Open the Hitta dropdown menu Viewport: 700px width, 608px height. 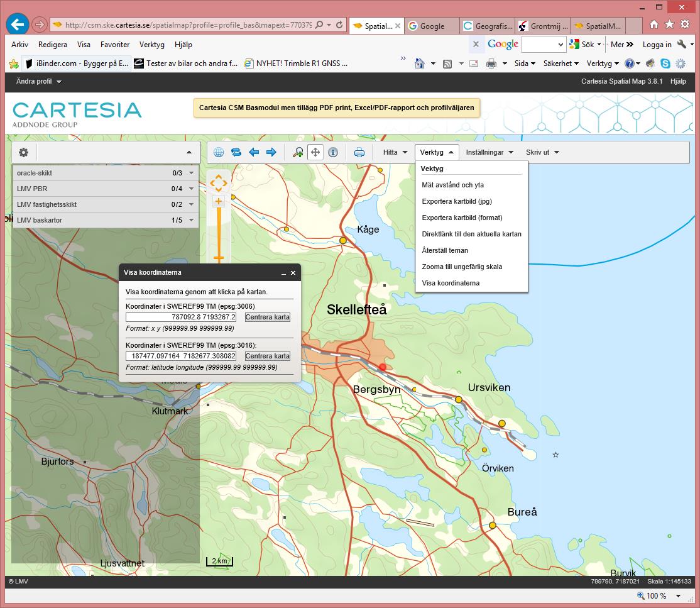(395, 152)
